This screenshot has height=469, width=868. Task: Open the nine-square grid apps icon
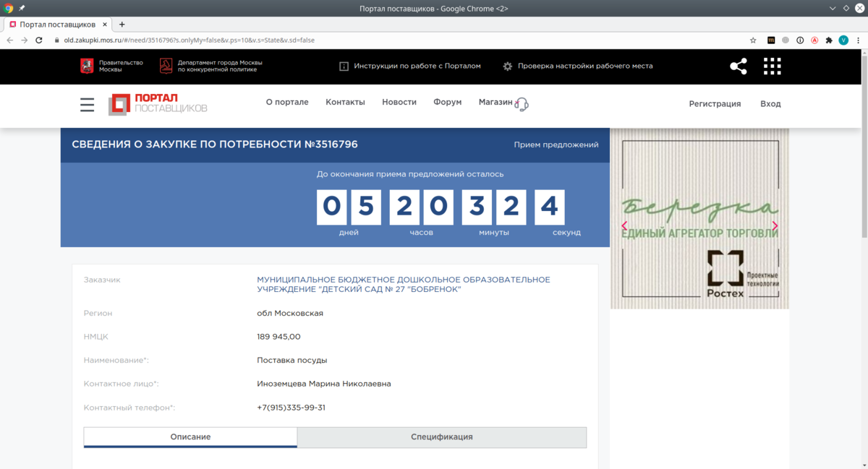coord(772,66)
